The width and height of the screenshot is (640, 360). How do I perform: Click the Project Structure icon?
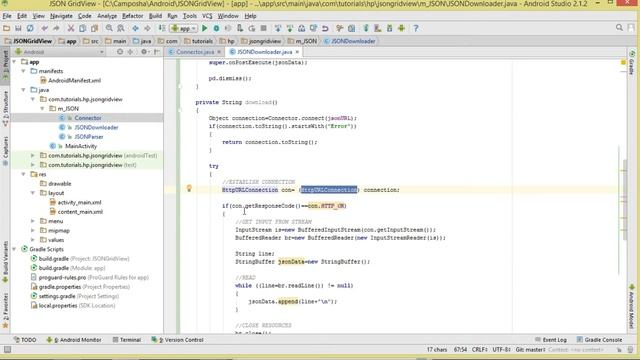point(351,28)
